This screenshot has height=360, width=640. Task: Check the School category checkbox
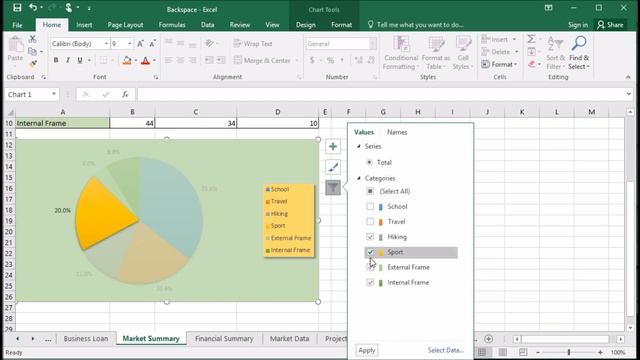[x=370, y=207]
